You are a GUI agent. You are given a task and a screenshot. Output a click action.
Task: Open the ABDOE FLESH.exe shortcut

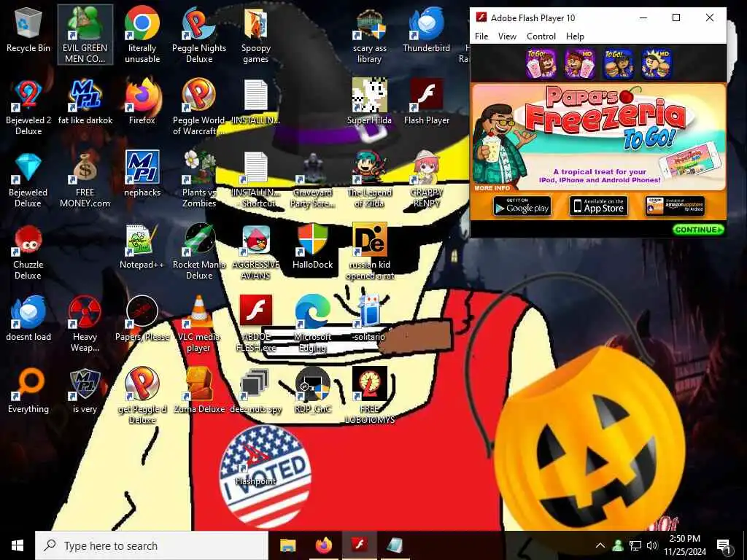(256, 324)
